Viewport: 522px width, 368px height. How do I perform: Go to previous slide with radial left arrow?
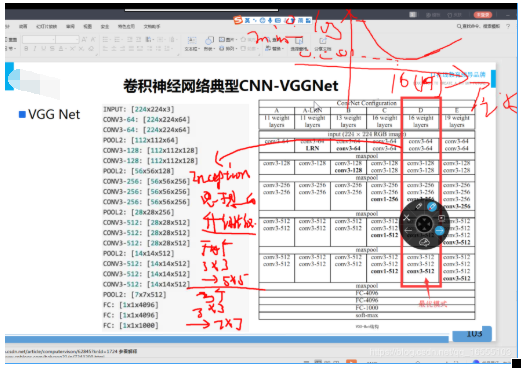pos(408,230)
